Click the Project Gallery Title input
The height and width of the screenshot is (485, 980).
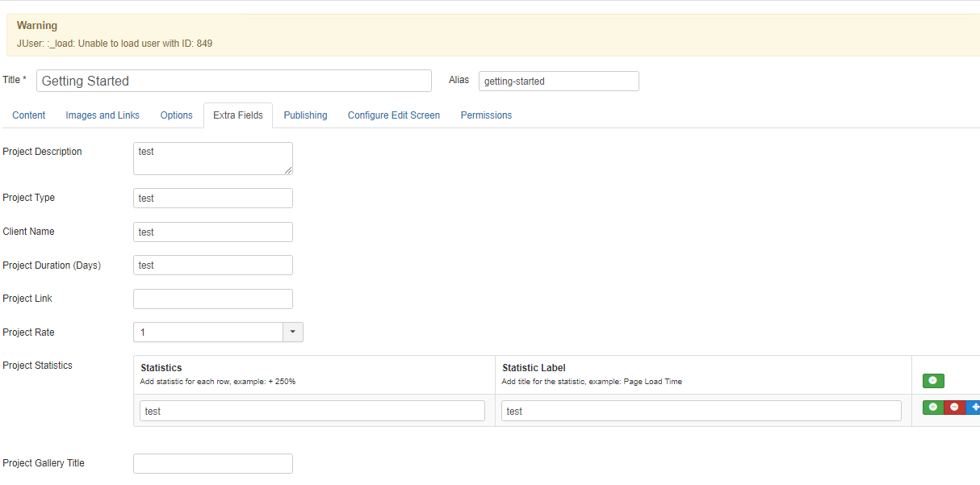[213, 463]
